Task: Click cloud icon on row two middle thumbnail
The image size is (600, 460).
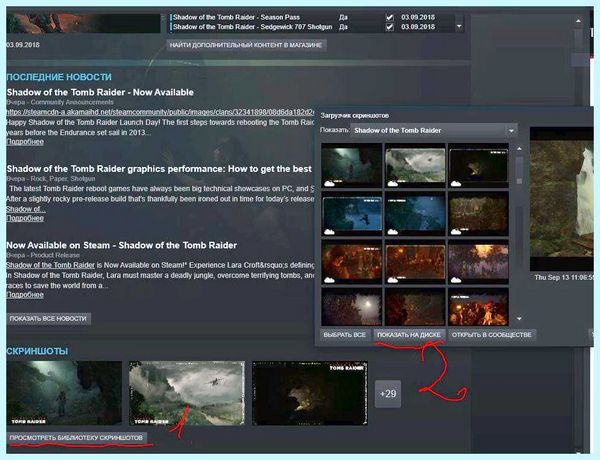Action: tap(393, 232)
